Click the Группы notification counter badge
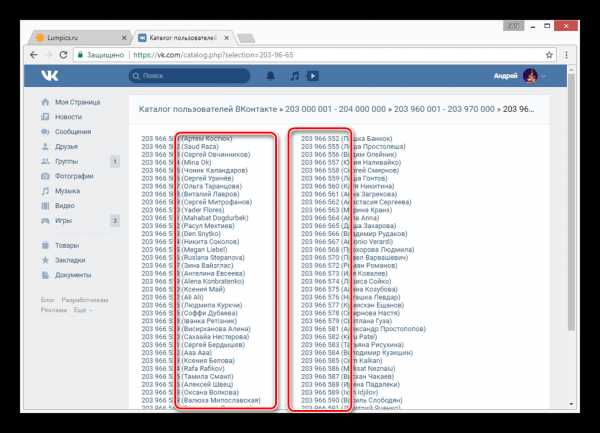This screenshot has height=433, width=600. [115, 161]
